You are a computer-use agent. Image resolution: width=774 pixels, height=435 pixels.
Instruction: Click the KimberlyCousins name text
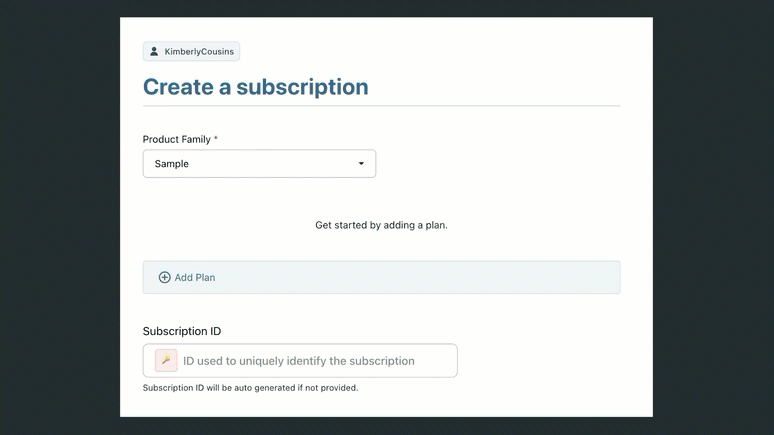[199, 51]
